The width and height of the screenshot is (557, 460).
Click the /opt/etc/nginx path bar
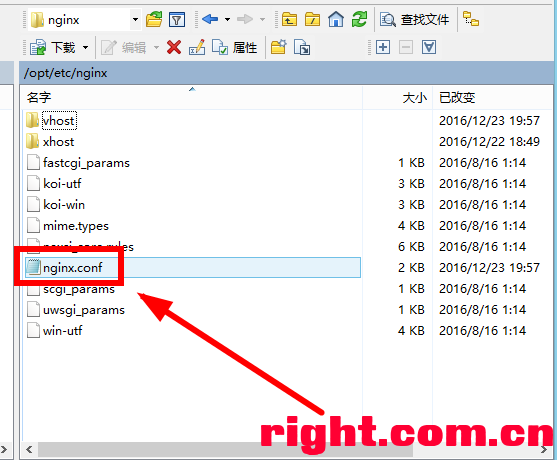[286, 73]
